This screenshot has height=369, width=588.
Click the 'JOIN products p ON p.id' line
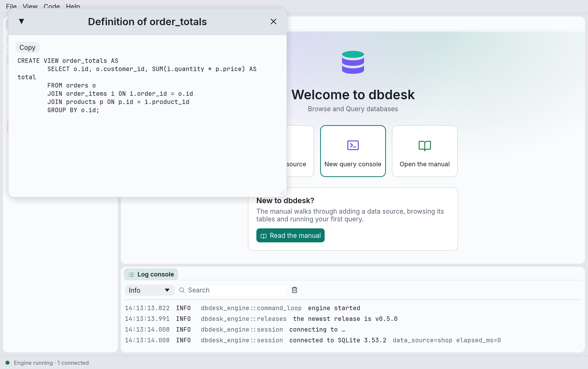[118, 102]
